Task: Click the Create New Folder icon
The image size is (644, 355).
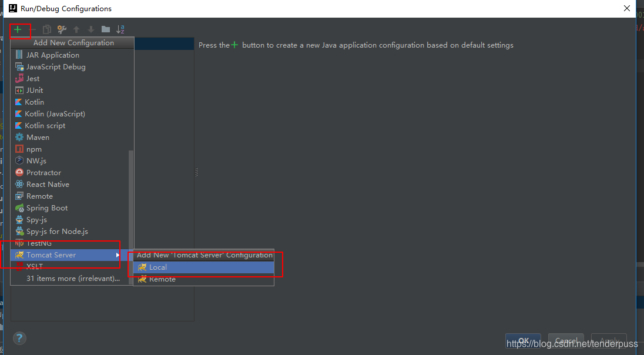Action: (x=106, y=29)
